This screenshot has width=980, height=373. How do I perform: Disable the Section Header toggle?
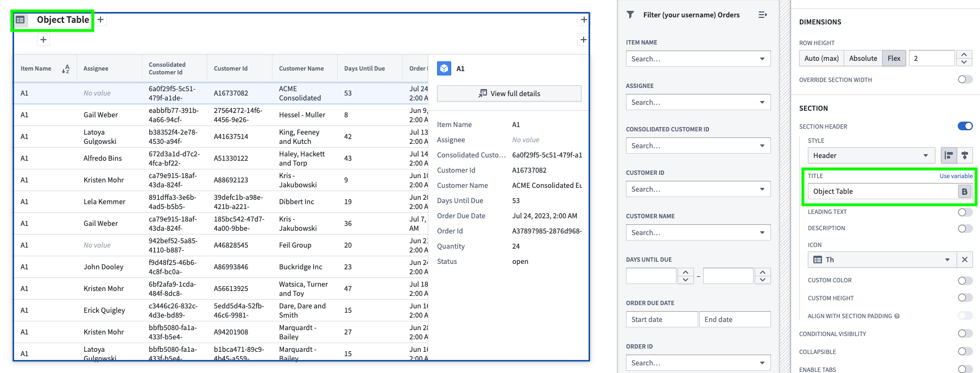click(965, 127)
